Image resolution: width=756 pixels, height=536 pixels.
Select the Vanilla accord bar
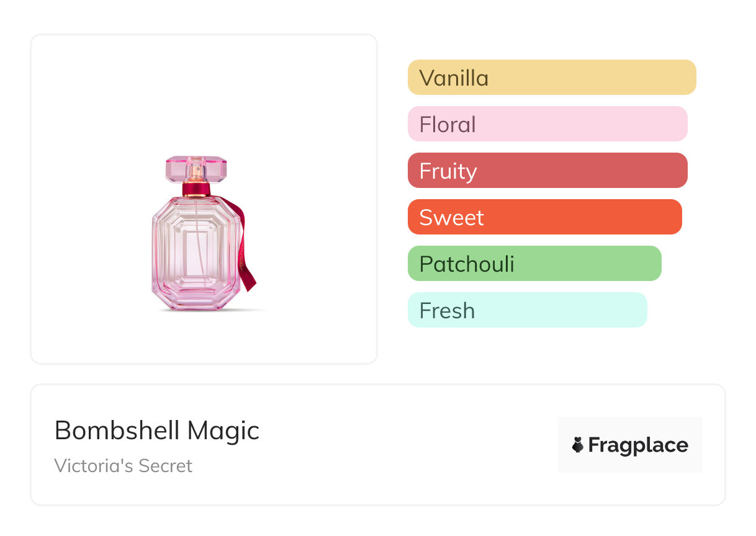pyautogui.click(x=551, y=78)
